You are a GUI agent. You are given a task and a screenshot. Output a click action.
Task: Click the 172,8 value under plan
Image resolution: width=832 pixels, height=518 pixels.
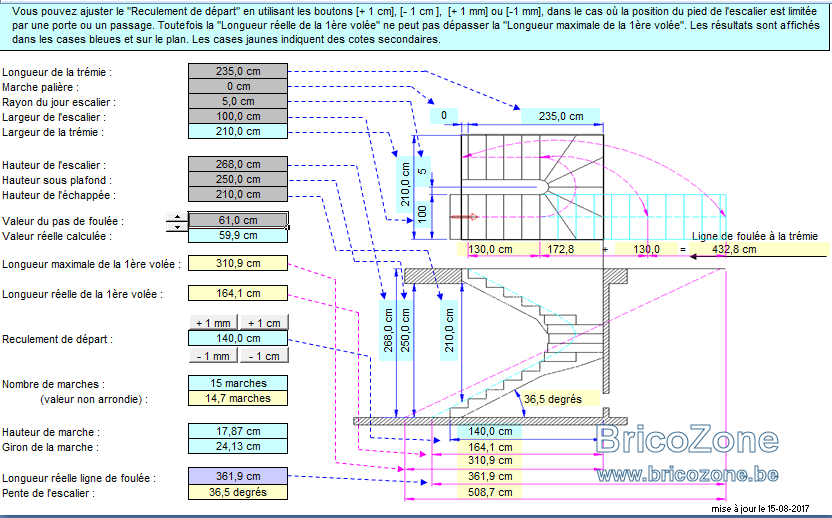coord(561,249)
